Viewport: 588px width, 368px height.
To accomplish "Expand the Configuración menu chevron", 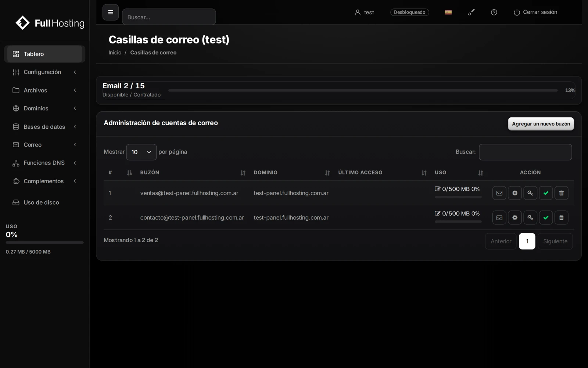I will (75, 72).
